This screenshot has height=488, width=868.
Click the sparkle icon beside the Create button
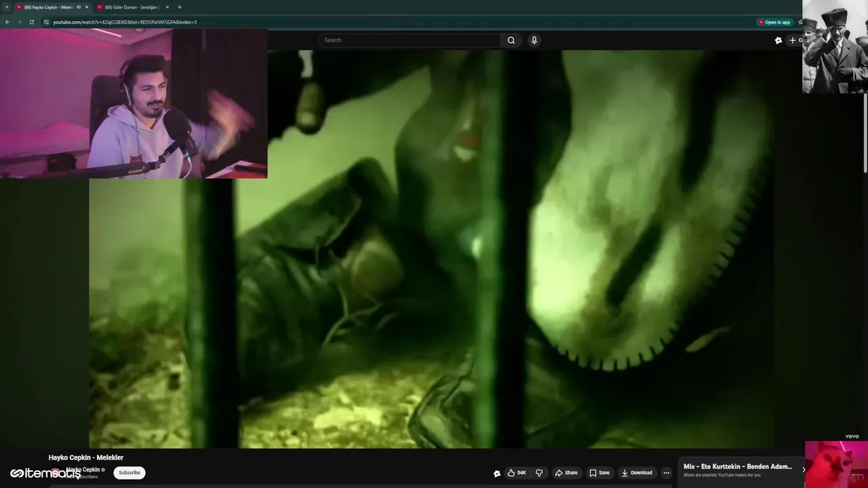click(x=778, y=40)
